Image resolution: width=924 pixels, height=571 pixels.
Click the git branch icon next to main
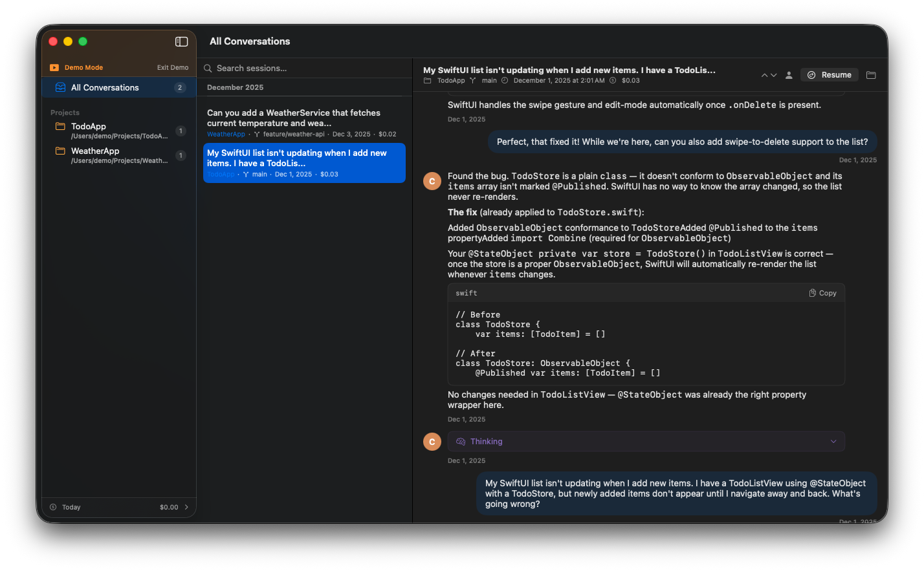point(472,80)
